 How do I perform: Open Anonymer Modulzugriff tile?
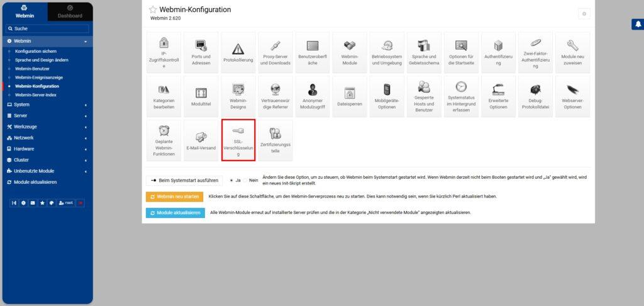click(313, 96)
